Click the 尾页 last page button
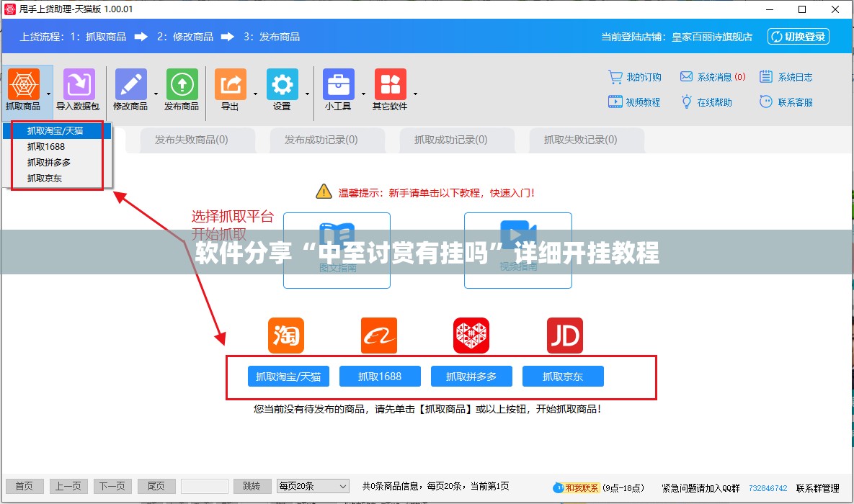The height and width of the screenshot is (504, 854). [157, 486]
